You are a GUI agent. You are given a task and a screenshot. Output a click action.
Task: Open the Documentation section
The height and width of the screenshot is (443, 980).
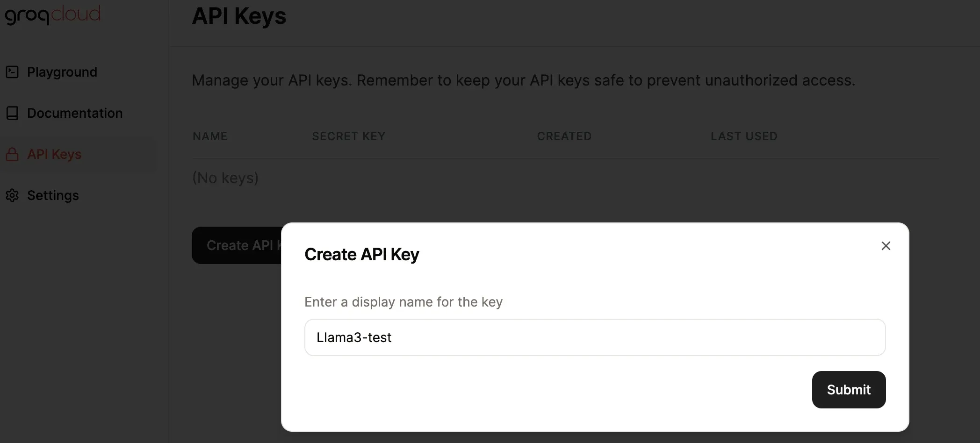75,113
